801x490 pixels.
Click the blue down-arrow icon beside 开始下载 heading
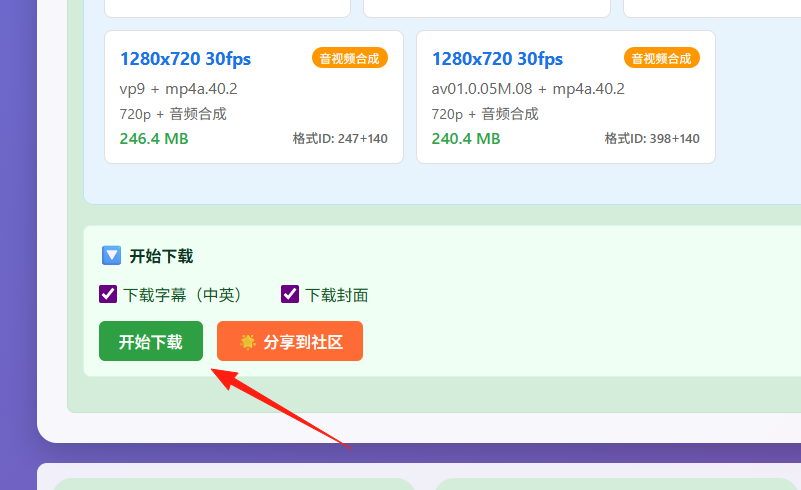(111, 255)
